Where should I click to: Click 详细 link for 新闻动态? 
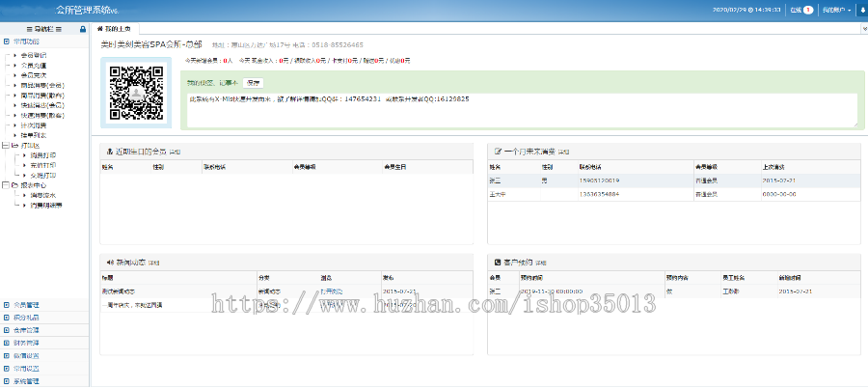pyautogui.click(x=154, y=263)
